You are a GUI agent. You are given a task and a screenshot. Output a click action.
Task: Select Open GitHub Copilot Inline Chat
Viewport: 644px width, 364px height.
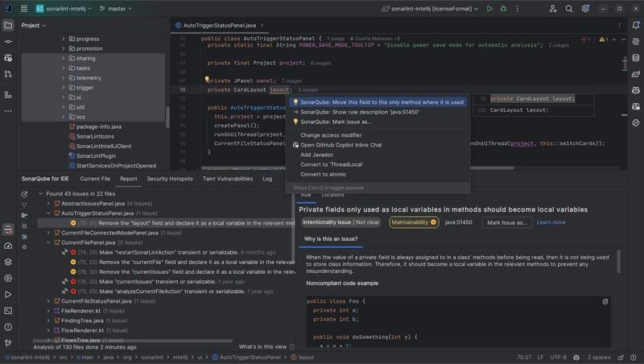pos(378,145)
